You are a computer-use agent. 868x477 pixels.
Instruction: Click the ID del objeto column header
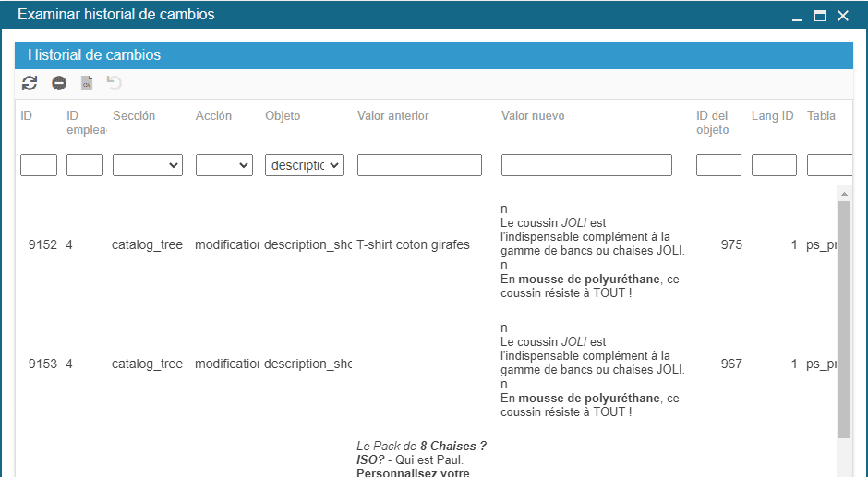(x=712, y=123)
